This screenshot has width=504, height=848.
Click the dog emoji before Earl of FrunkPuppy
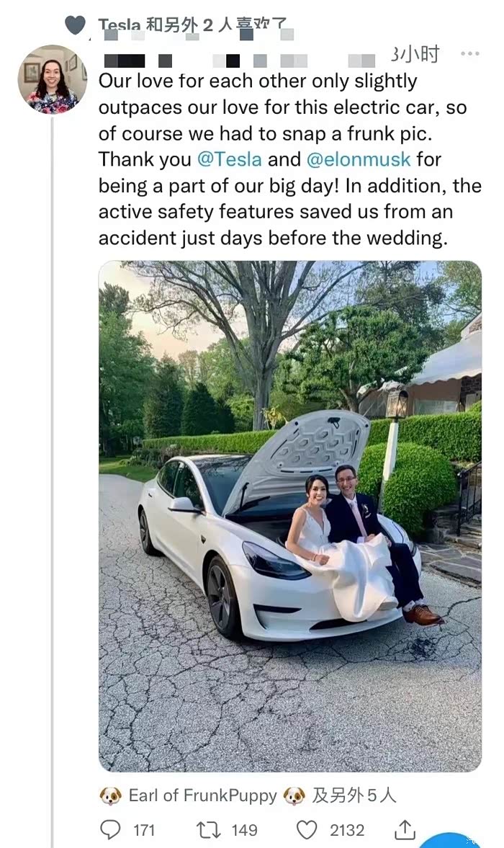click(111, 795)
